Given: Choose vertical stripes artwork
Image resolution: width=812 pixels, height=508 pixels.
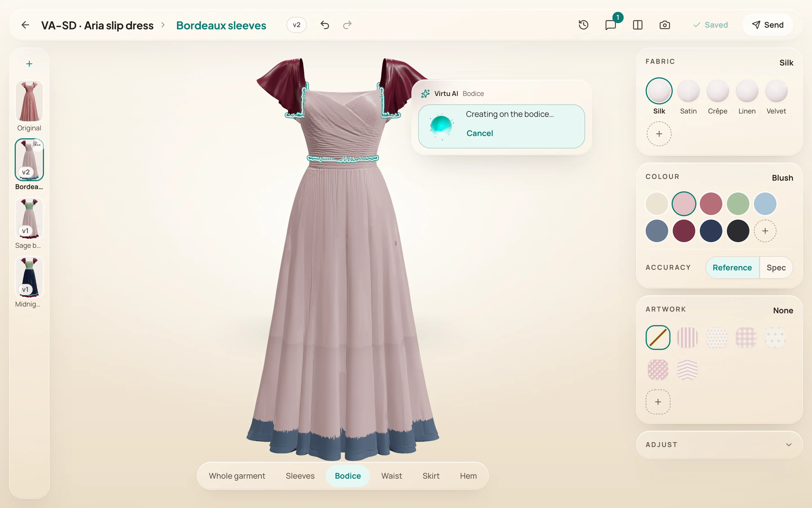Looking at the screenshot, I should 687,337.
